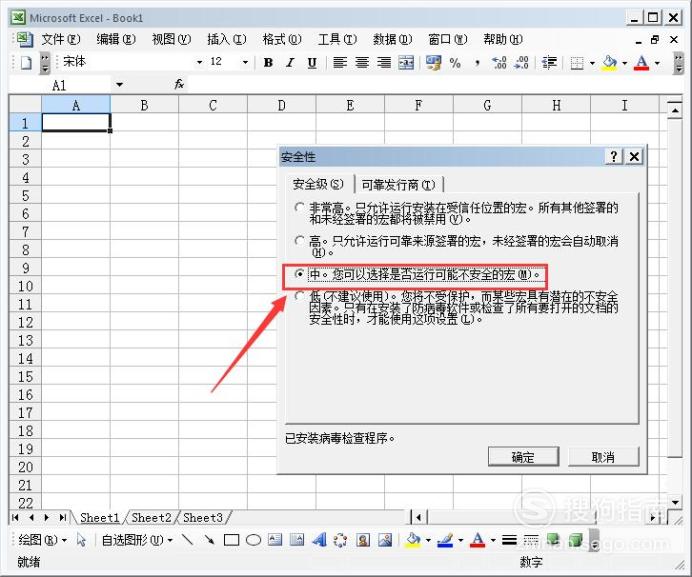
Task: Click the Insert Function fx icon
Action: 179,84
